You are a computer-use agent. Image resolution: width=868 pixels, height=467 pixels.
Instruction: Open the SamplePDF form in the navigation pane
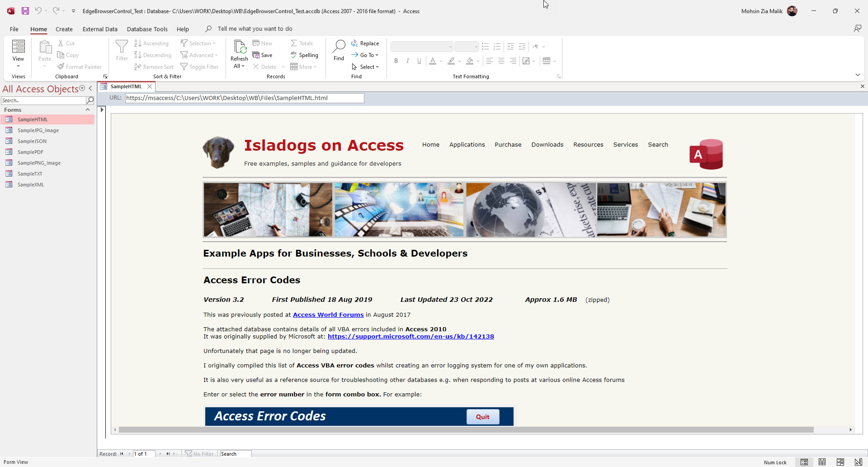click(x=47, y=152)
